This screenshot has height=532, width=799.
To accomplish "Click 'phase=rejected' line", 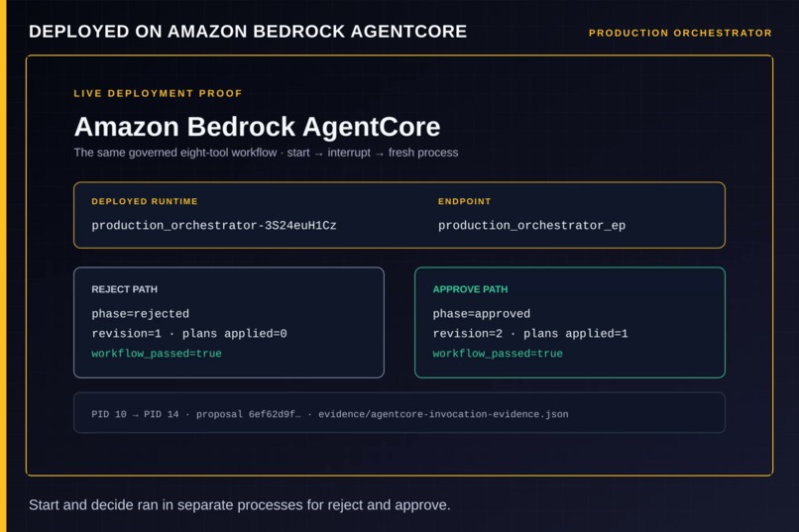I will (140, 314).
